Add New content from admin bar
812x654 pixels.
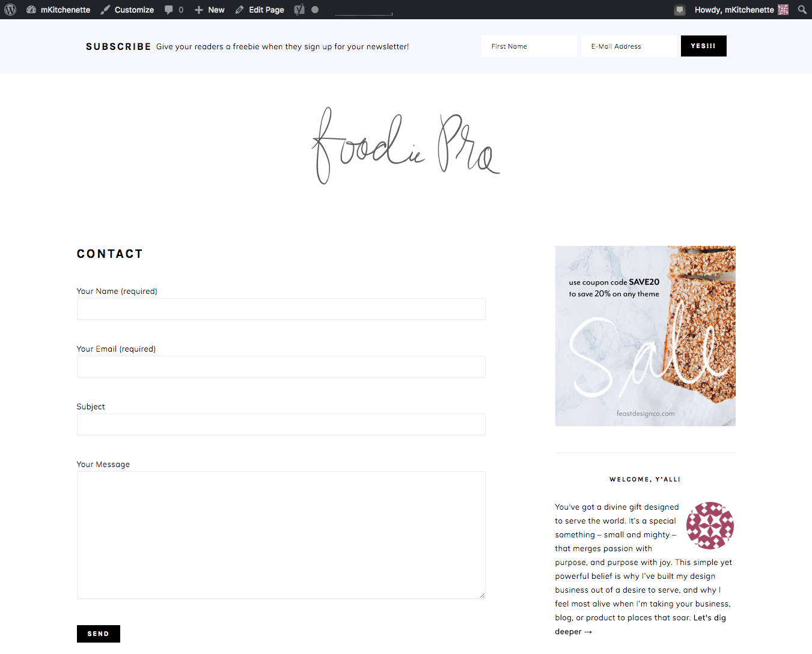(209, 10)
